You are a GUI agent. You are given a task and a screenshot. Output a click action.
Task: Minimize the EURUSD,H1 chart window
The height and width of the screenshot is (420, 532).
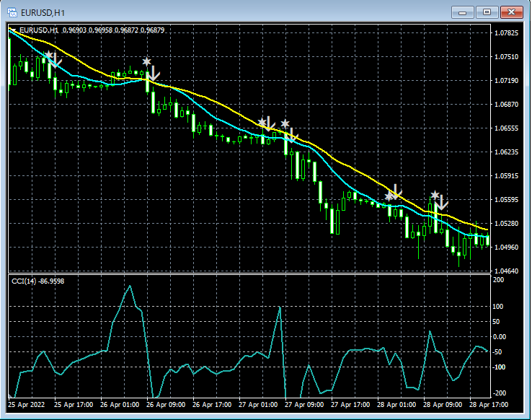(462, 12)
